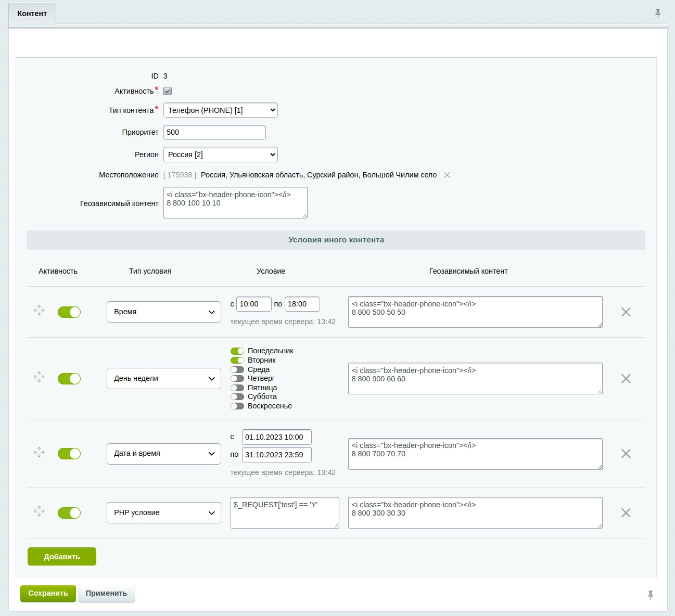675x616 pixels.
Task: Click the Приоритет input field
Action: pyautogui.click(x=214, y=133)
